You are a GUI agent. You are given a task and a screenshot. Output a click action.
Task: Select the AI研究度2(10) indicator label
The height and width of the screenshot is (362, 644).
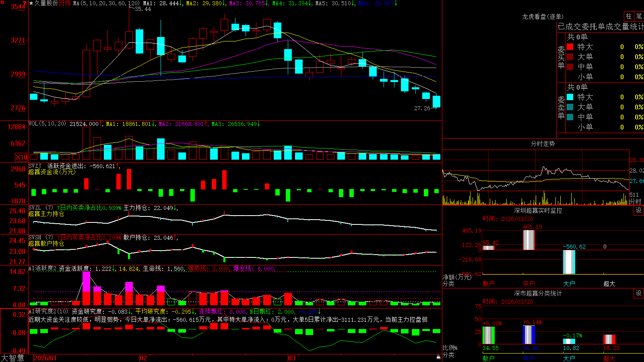tap(48, 311)
